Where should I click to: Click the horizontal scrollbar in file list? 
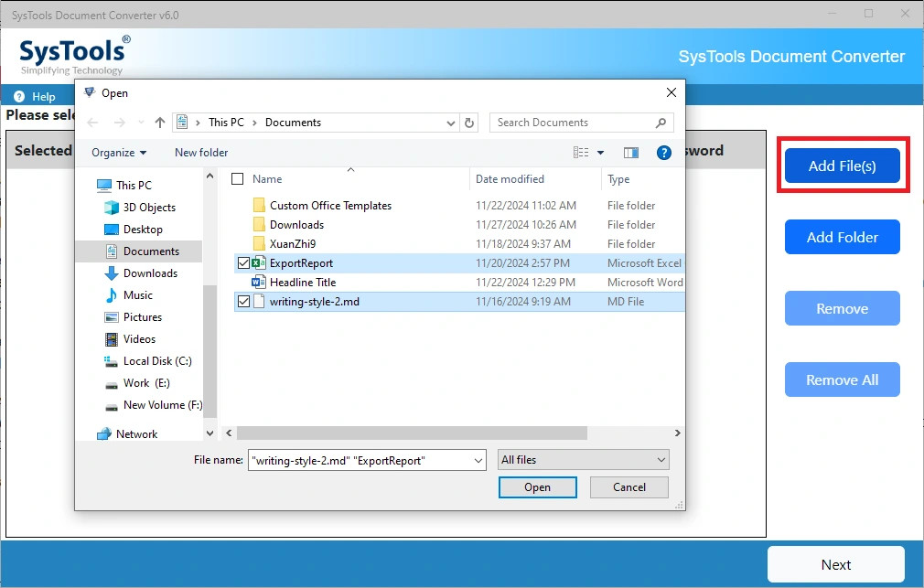click(412, 433)
